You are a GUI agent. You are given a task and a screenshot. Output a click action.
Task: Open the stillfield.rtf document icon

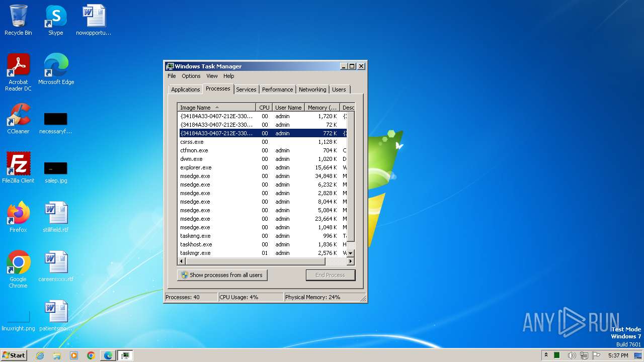[56, 217]
